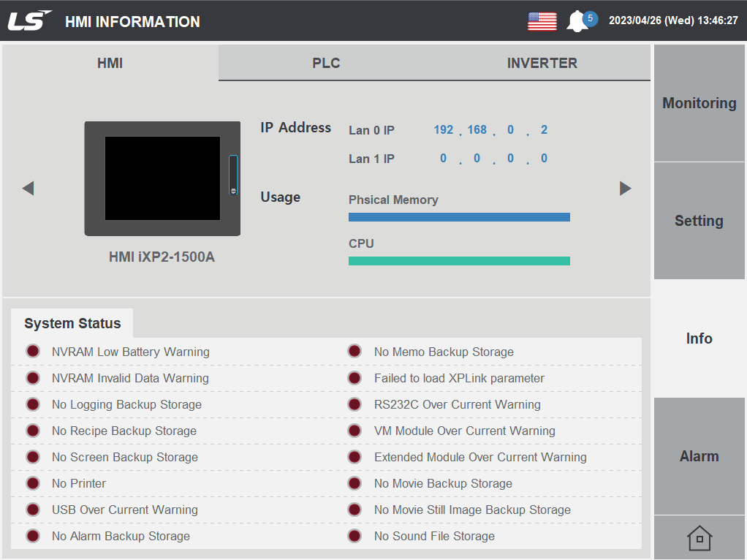Switch to the PLC tab
The image size is (747, 560).
click(x=326, y=63)
